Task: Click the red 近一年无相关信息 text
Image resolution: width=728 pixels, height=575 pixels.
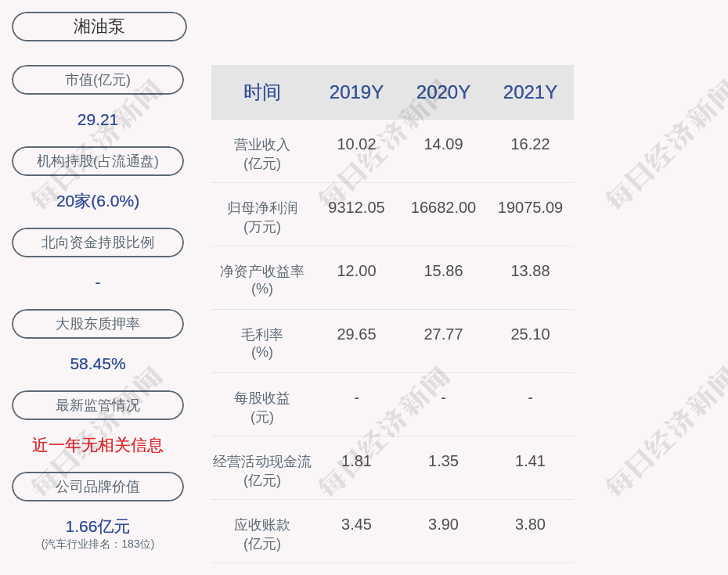Action: [x=98, y=445]
